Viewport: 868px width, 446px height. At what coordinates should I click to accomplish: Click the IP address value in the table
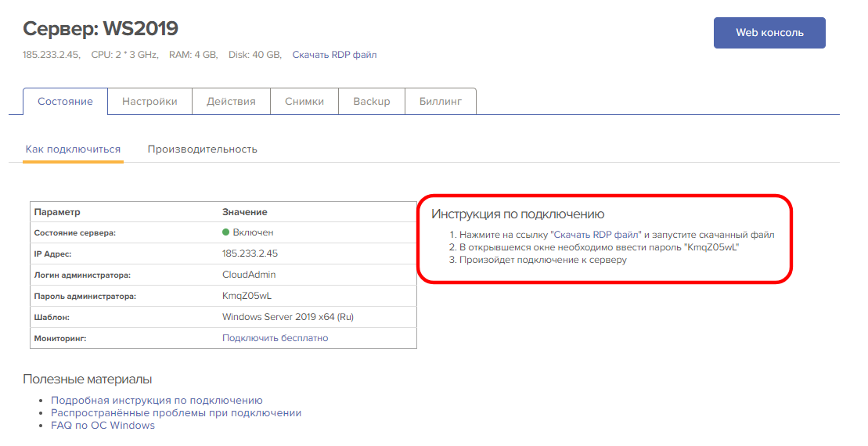pyautogui.click(x=250, y=254)
